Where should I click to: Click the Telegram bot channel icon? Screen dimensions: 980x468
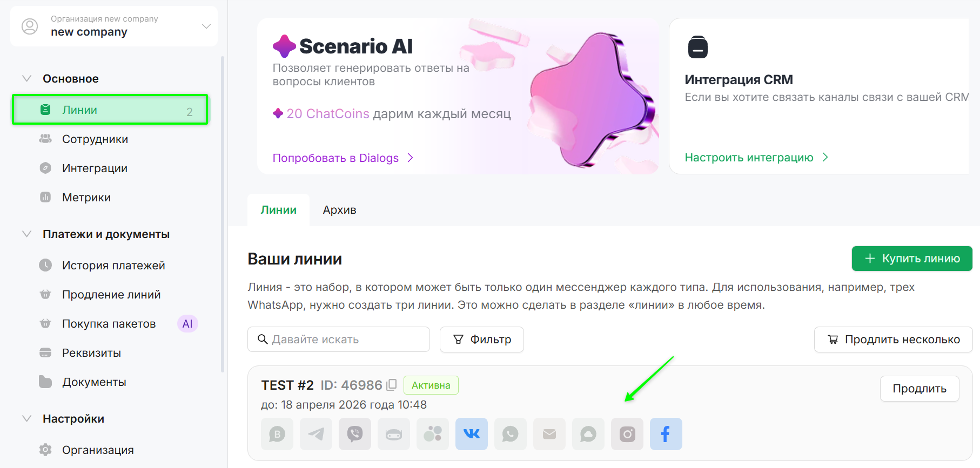point(393,434)
